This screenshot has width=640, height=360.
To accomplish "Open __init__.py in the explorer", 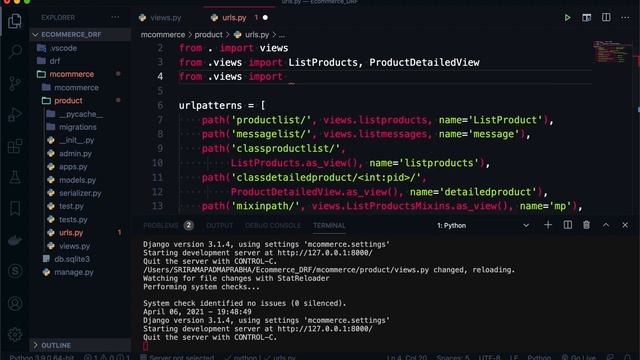I will pyautogui.click(x=76, y=140).
